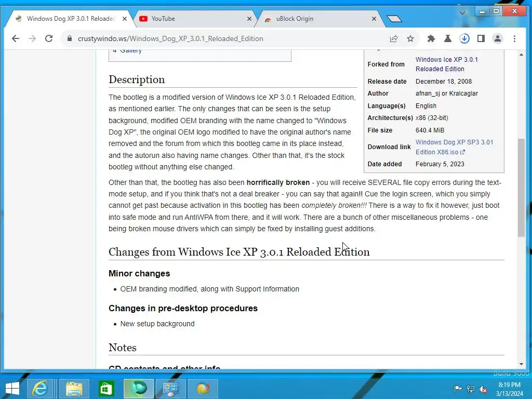
Task: Click 'New setup background' bullet
Action: (x=157, y=324)
